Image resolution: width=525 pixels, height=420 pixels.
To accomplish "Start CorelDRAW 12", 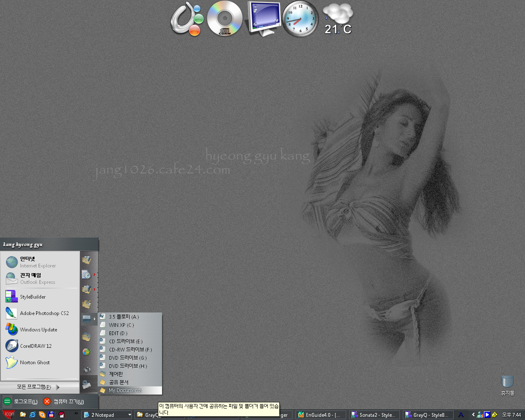I will pyautogui.click(x=40, y=346).
